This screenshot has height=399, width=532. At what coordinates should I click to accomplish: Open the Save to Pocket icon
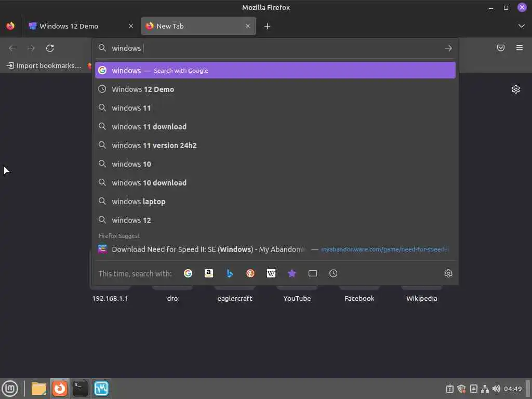pyautogui.click(x=501, y=48)
